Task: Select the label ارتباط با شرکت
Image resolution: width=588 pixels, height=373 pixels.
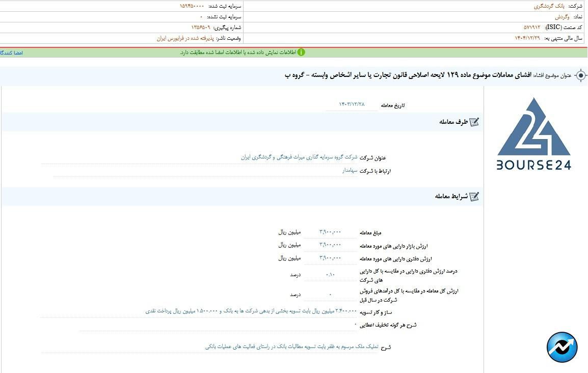Action: 375,171
